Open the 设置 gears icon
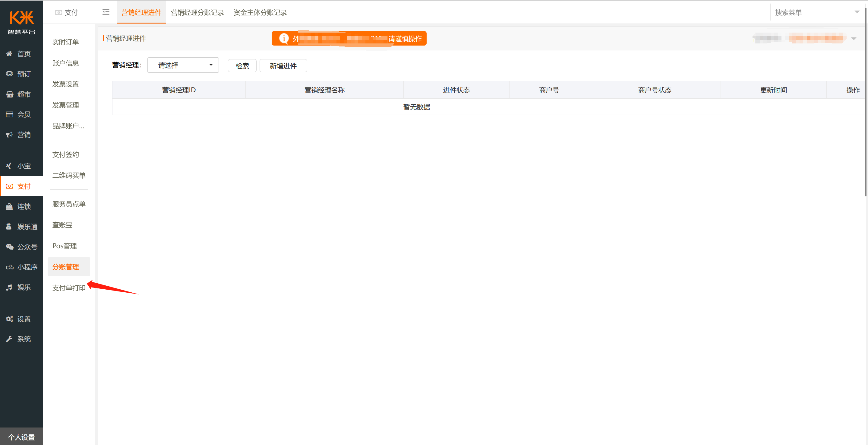 pos(9,319)
